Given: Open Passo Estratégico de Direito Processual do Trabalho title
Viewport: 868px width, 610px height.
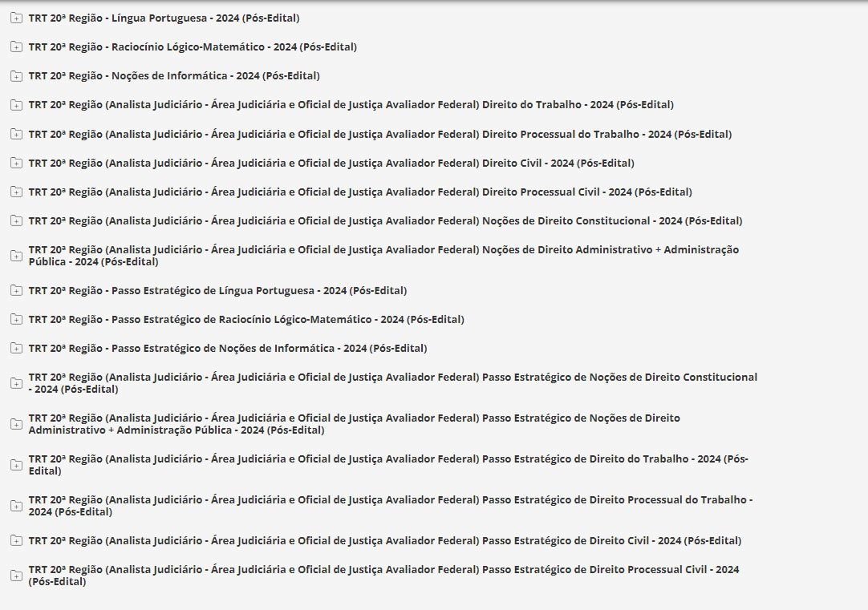Looking at the screenshot, I should 390,506.
